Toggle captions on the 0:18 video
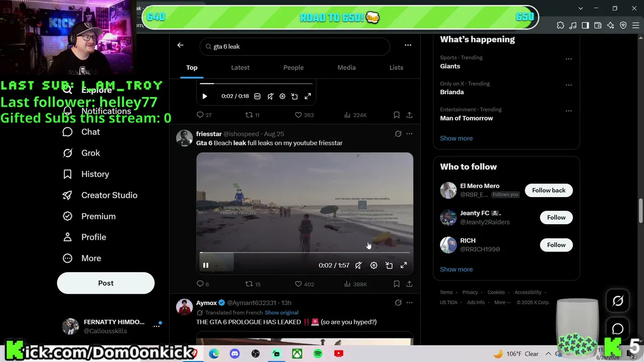The width and height of the screenshot is (644, 362). 257,96
